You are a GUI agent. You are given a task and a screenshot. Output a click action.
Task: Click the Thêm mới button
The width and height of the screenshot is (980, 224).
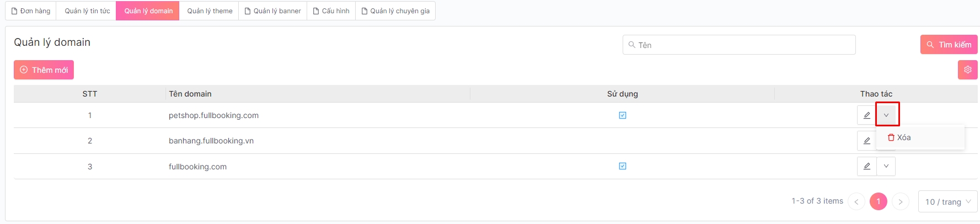click(x=44, y=70)
